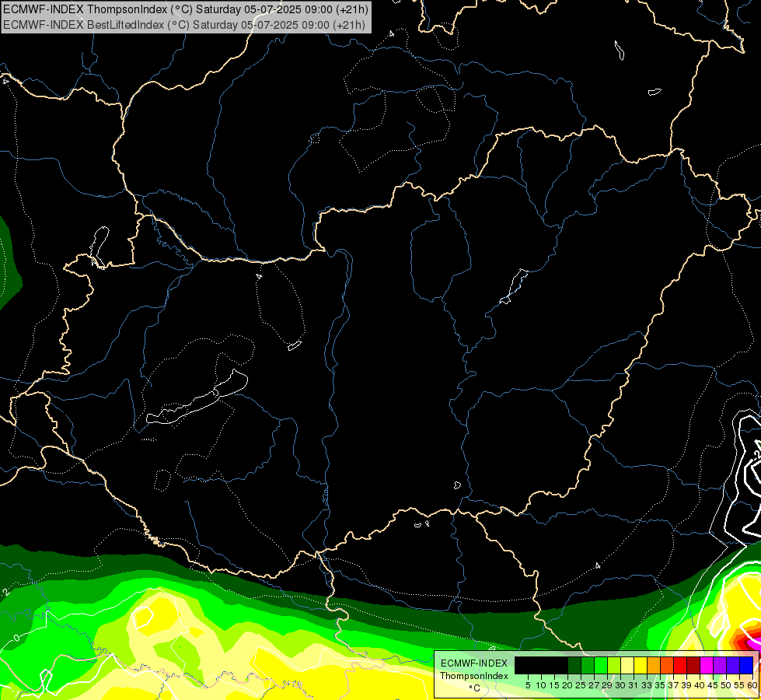761x700 pixels.
Task: Click the legend tick value '5'
Action: 528,685
